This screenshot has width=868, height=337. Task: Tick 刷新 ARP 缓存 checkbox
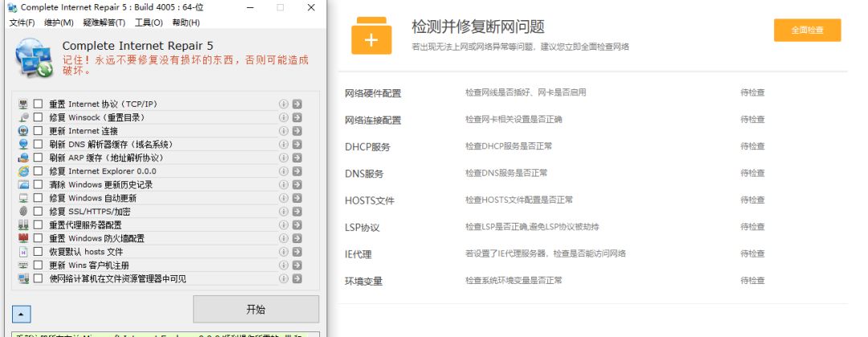[38, 158]
